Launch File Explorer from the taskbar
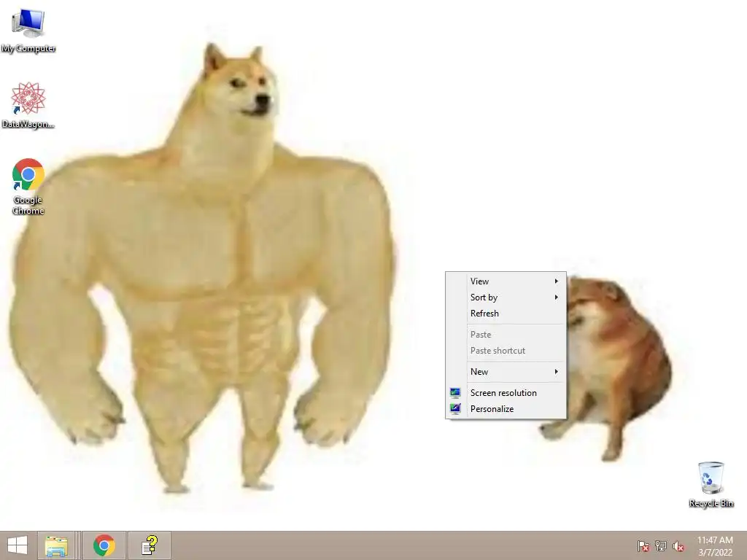Screen dimensions: 747x560 click(56, 545)
